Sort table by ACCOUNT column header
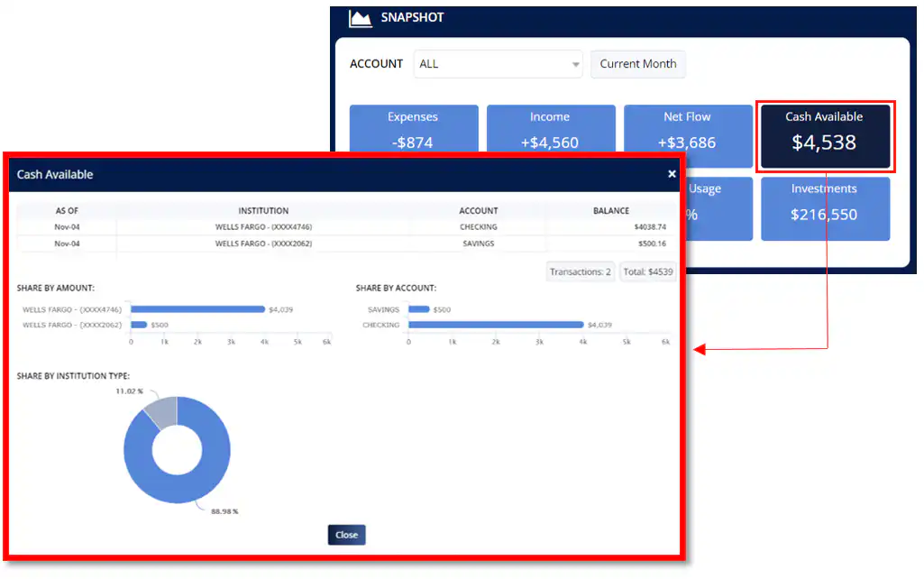Screen dimensions: 924x579 (x=478, y=211)
